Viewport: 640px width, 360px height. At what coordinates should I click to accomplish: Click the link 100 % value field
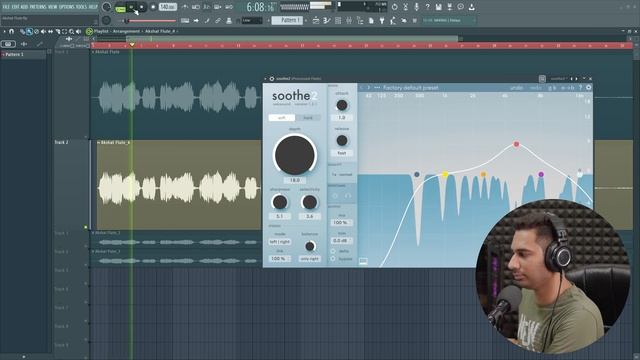tap(280, 259)
